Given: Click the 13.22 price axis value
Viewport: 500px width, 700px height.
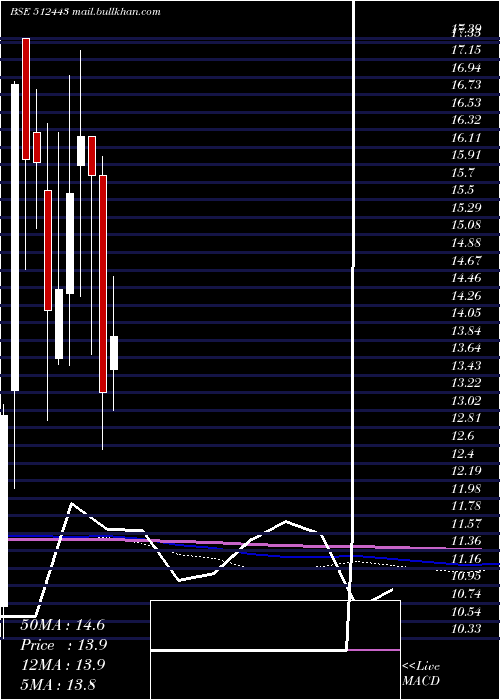Looking at the screenshot, I should [x=466, y=383].
